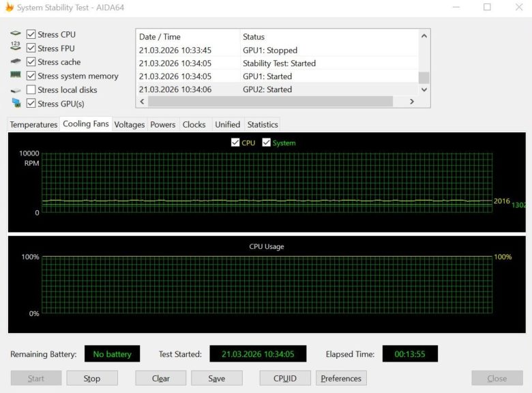
Task: Click the 'No battery' remaining battery field
Action: [x=112, y=354]
